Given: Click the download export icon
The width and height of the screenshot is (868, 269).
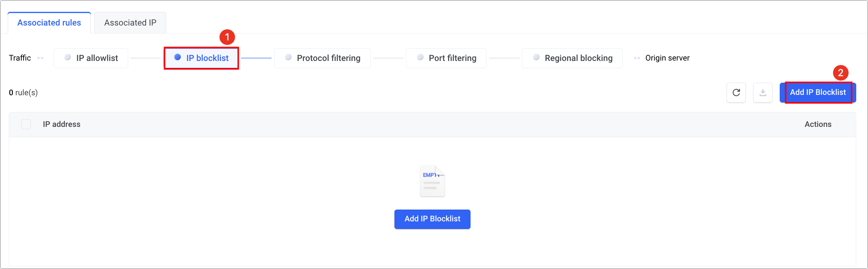Looking at the screenshot, I should [x=763, y=93].
